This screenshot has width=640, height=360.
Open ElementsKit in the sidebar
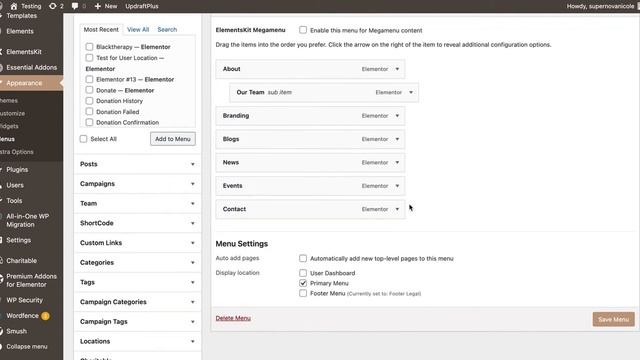[x=24, y=52]
